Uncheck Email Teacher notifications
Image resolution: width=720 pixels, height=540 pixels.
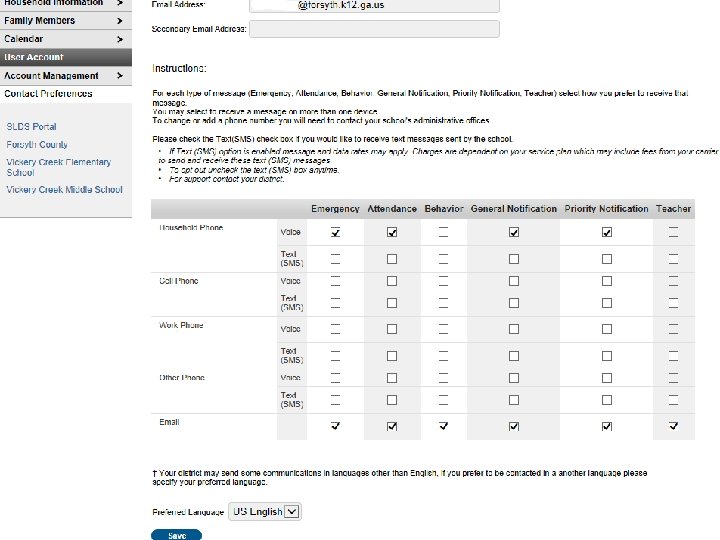click(x=673, y=426)
